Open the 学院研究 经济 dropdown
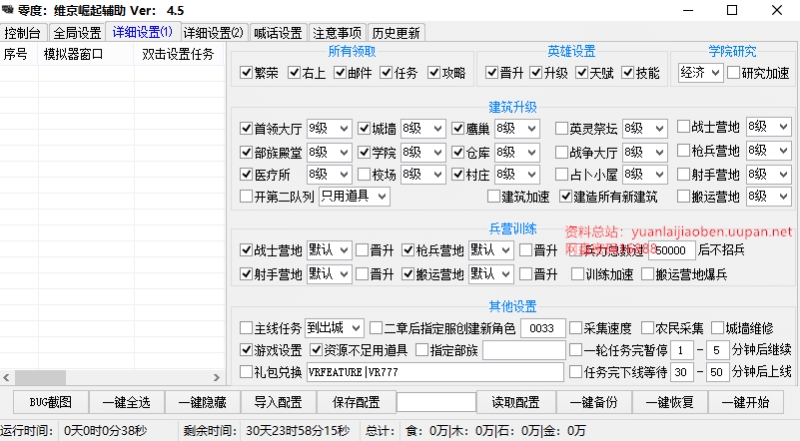The image size is (800, 441). click(x=701, y=72)
